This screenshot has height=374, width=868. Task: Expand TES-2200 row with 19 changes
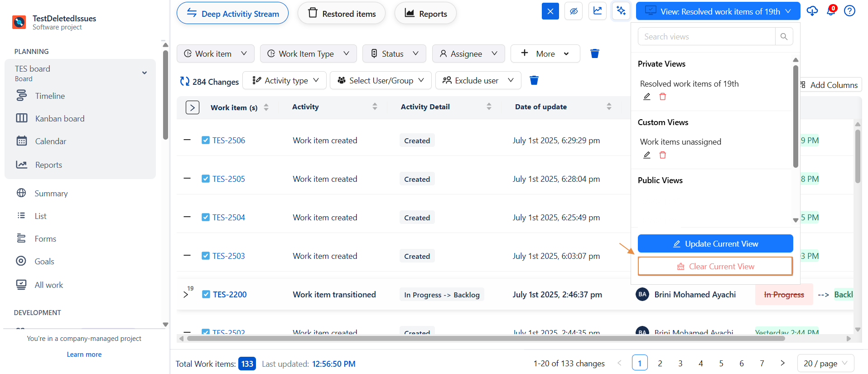point(186,295)
